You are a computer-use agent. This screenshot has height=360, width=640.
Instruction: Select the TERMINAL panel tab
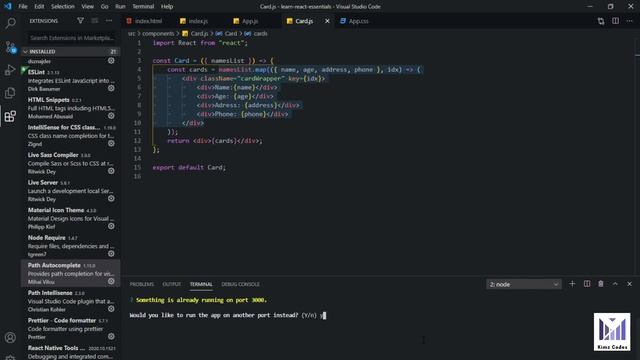coord(201,284)
